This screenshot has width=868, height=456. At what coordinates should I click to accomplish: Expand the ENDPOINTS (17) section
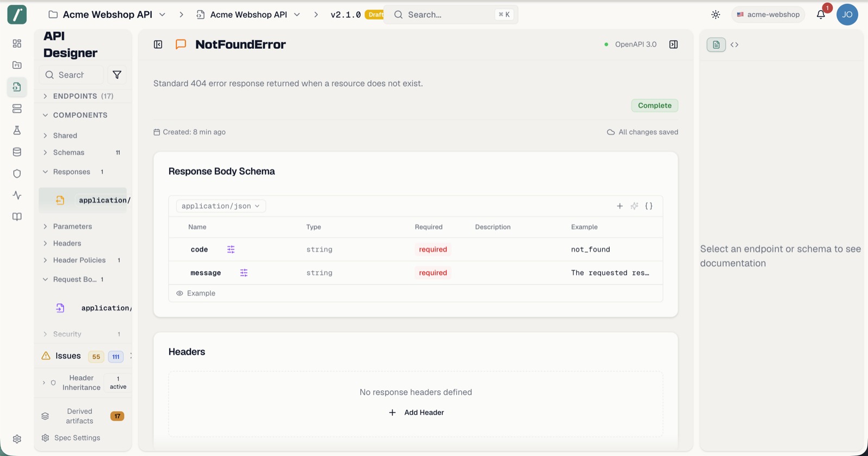[83, 96]
